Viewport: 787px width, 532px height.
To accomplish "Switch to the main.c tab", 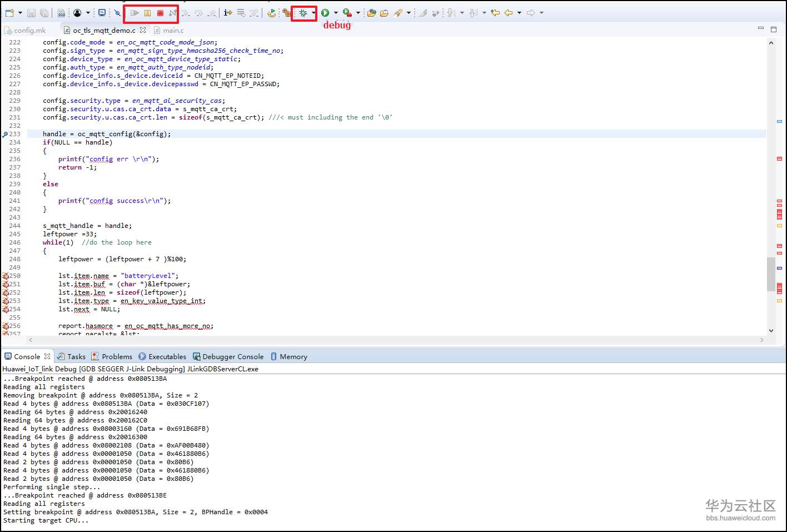I will (x=172, y=30).
